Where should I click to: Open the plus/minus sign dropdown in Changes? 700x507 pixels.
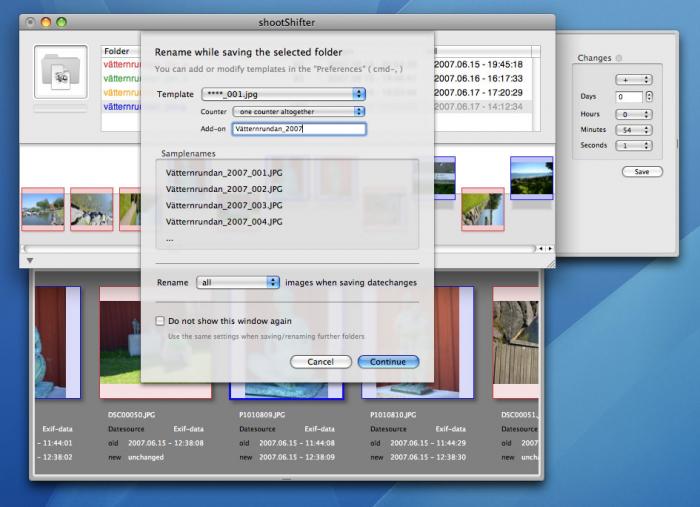634,79
